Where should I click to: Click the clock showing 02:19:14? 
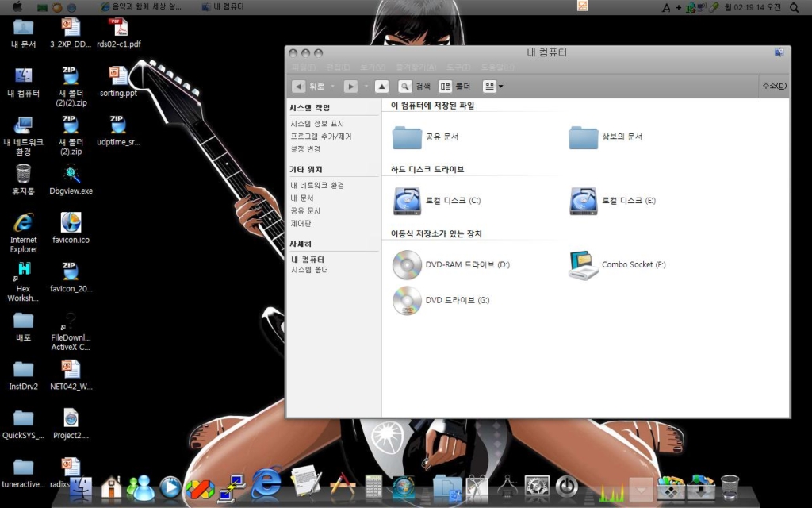pos(753,7)
